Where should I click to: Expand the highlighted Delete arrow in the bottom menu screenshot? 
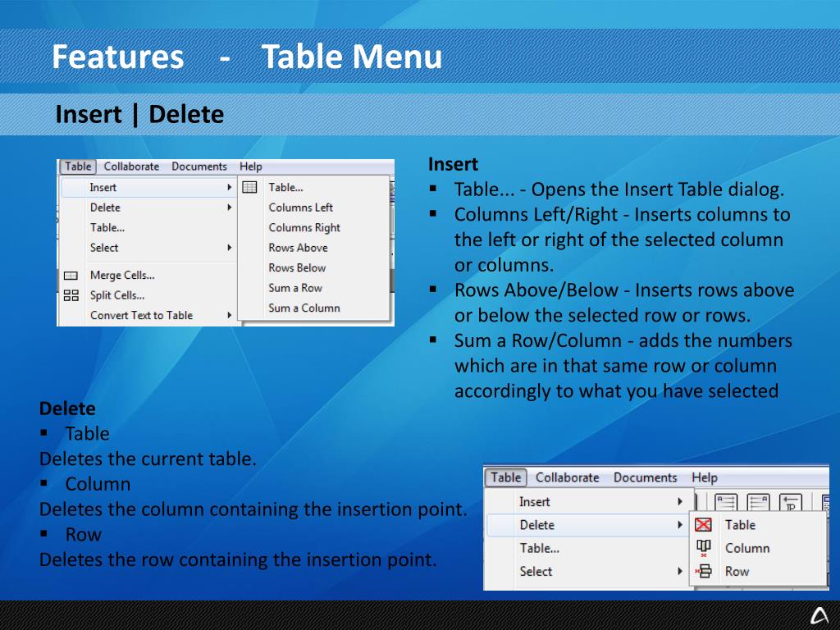point(680,525)
